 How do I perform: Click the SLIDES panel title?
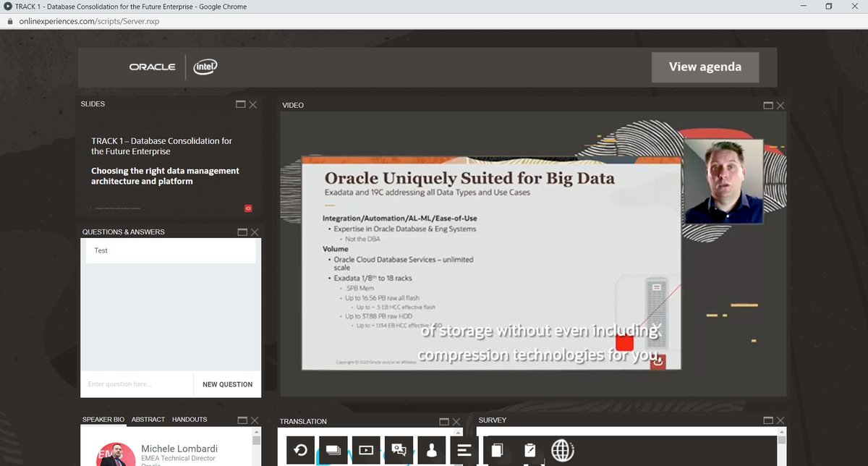pos(93,104)
